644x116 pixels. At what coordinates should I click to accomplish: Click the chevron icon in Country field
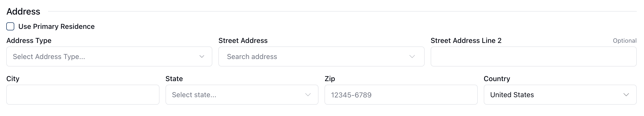(626, 95)
